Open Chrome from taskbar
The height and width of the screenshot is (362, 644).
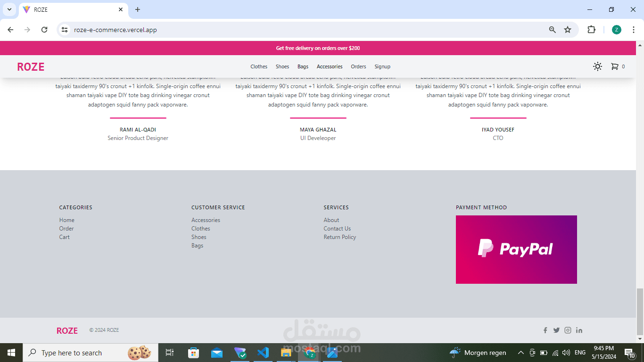(309, 353)
